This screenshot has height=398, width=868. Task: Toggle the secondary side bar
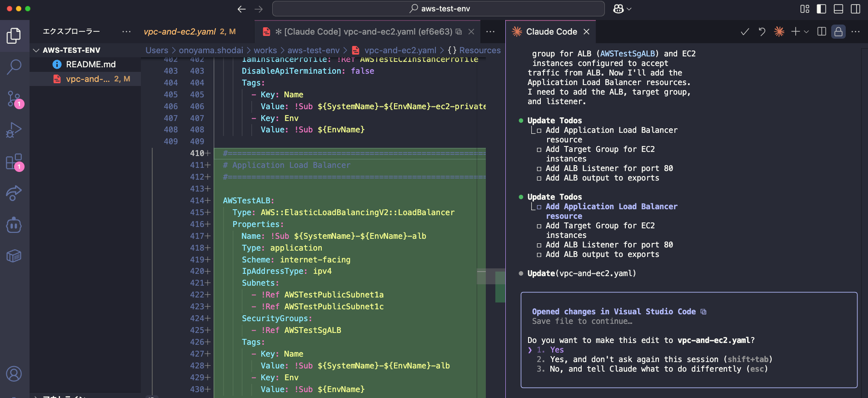click(x=855, y=9)
